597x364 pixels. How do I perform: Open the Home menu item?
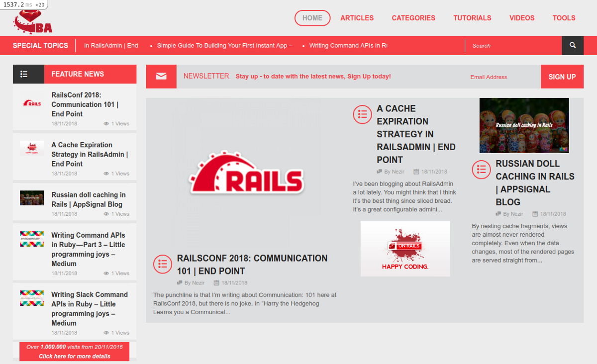click(312, 18)
